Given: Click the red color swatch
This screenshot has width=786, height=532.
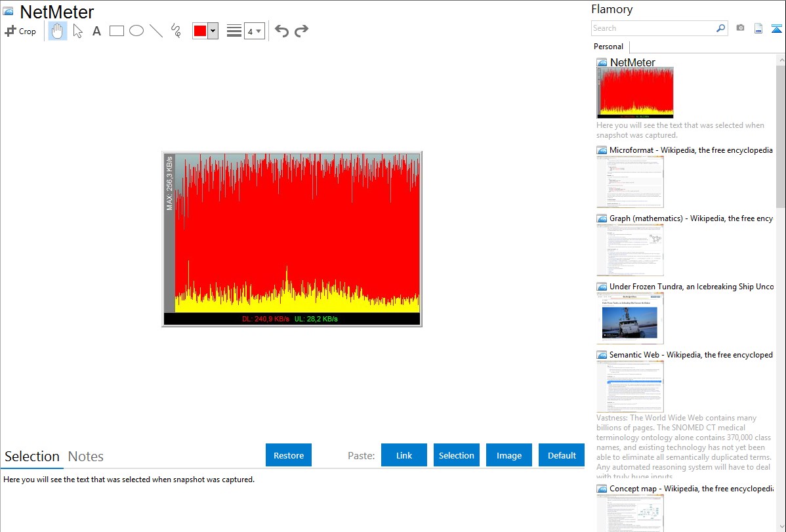Looking at the screenshot, I should 200,31.
